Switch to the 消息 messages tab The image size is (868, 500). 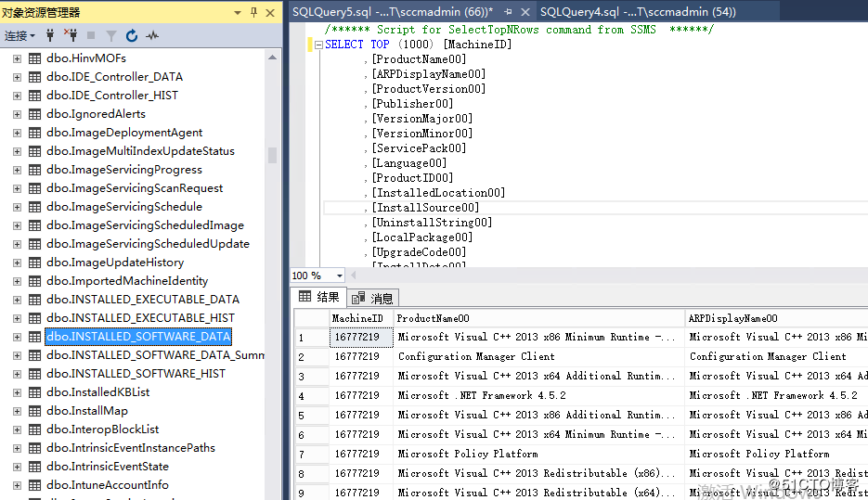tap(372, 299)
